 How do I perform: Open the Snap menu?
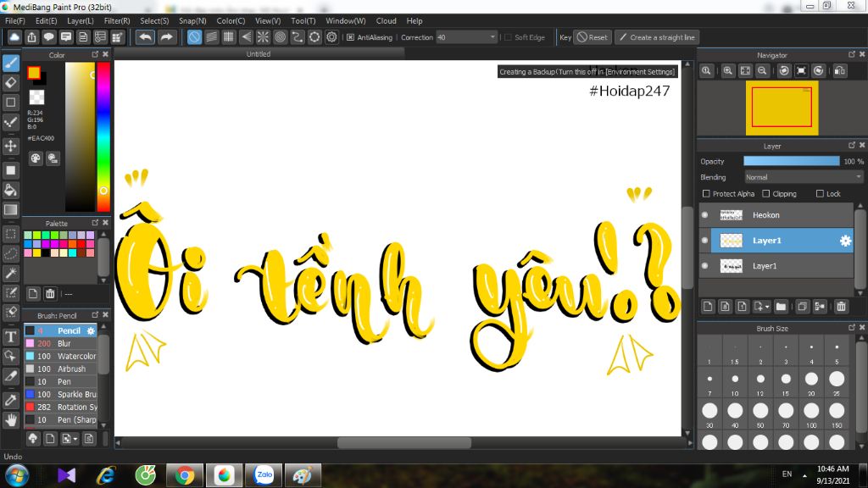click(192, 20)
